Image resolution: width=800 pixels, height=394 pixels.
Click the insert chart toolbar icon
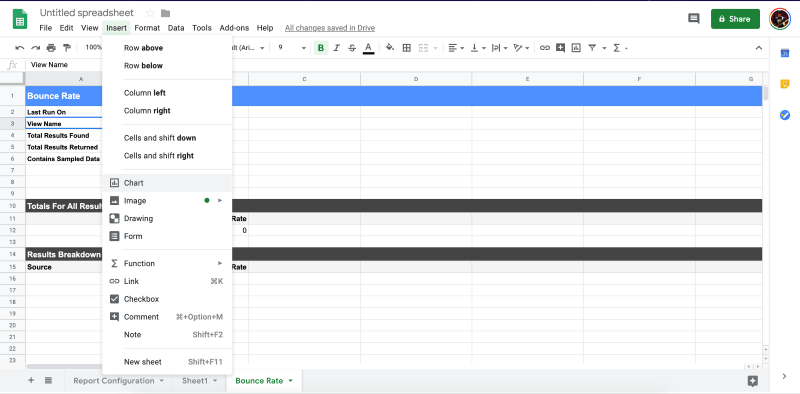point(576,48)
